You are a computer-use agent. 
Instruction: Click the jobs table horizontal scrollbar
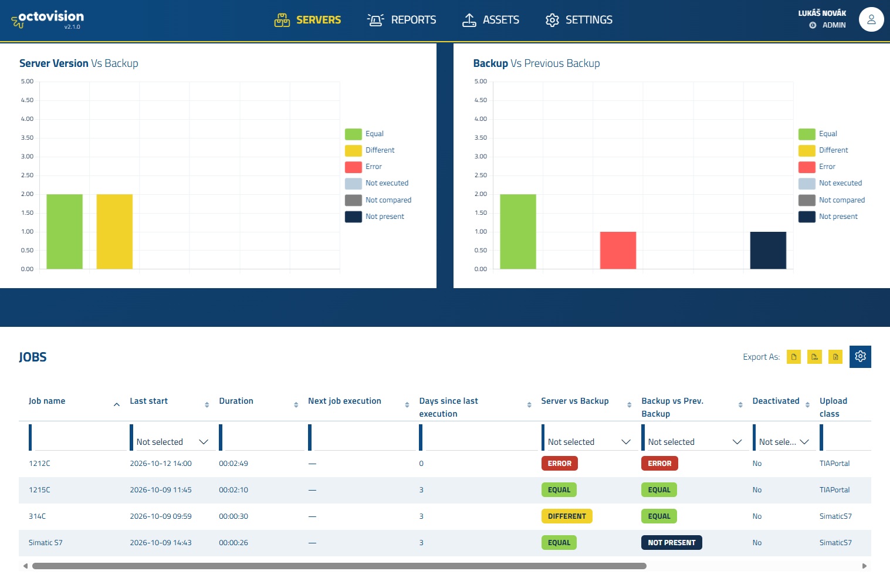click(x=339, y=566)
